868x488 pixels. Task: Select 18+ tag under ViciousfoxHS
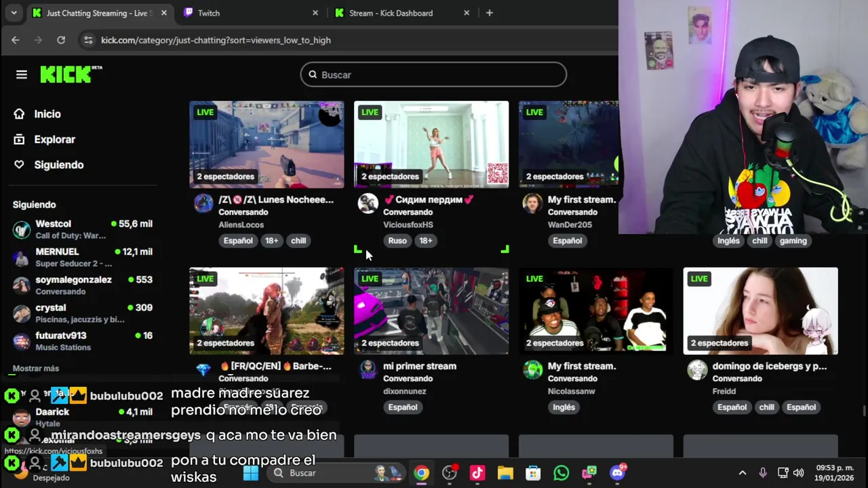(426, 241)
